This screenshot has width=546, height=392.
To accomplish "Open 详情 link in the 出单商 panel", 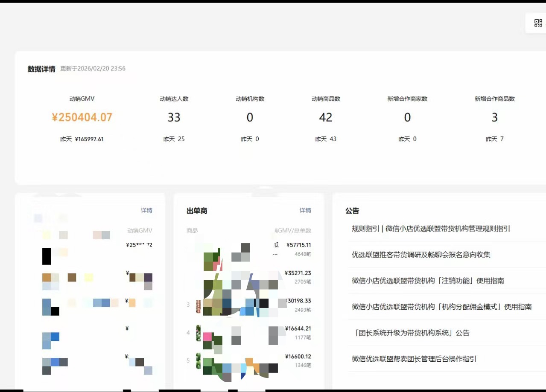I will 305,210.
